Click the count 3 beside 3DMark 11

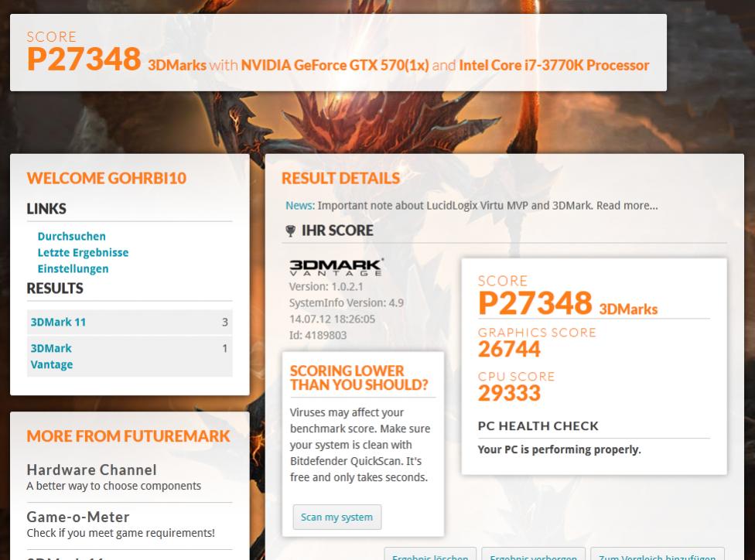pos(224,322)
